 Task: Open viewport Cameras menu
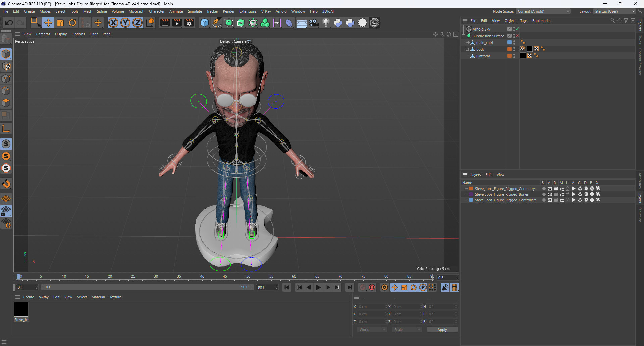tap(43, 34)
